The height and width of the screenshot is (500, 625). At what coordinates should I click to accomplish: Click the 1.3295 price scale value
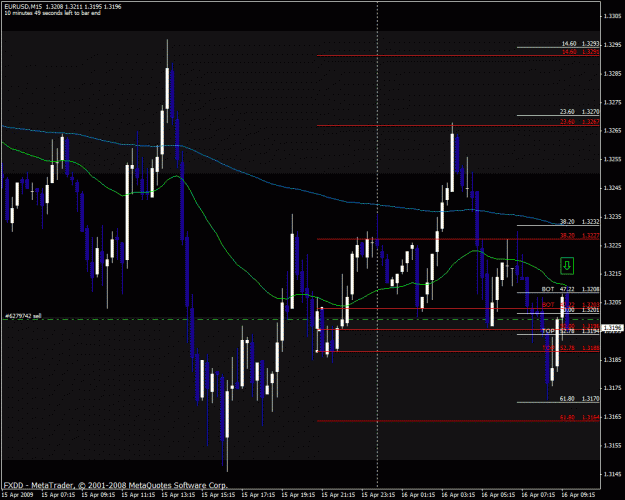[612, 45]
